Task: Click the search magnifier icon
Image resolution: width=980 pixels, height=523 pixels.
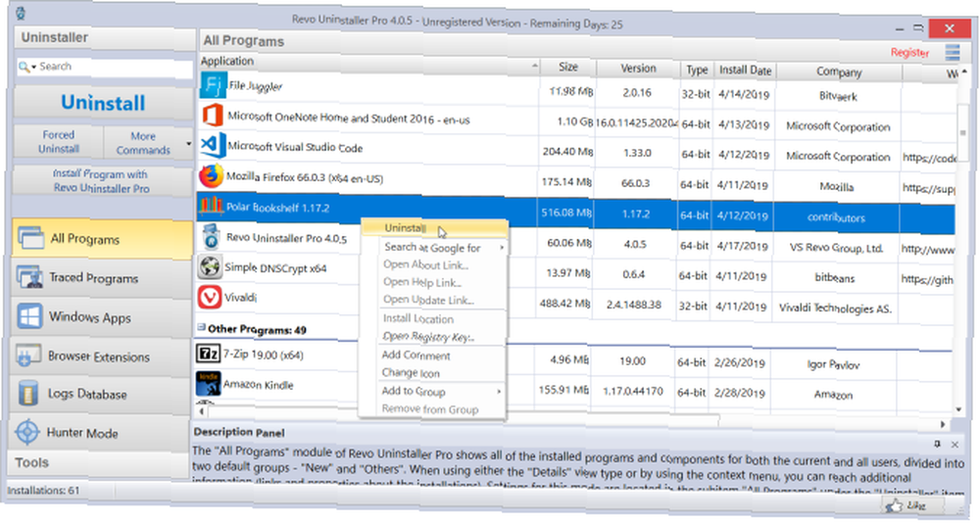Action: tap(24, 67)
